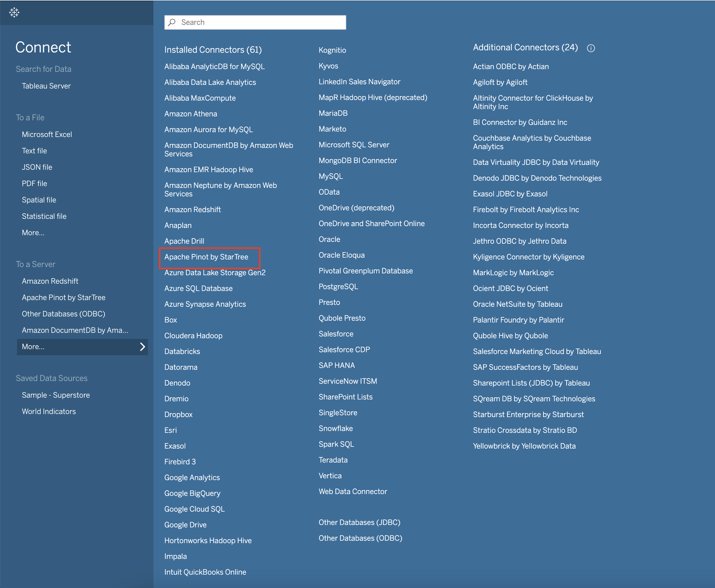This screenshot has width=715, height=588.
Task: Connect to Amazon Redshift server
Action: (x=50, y=281)
